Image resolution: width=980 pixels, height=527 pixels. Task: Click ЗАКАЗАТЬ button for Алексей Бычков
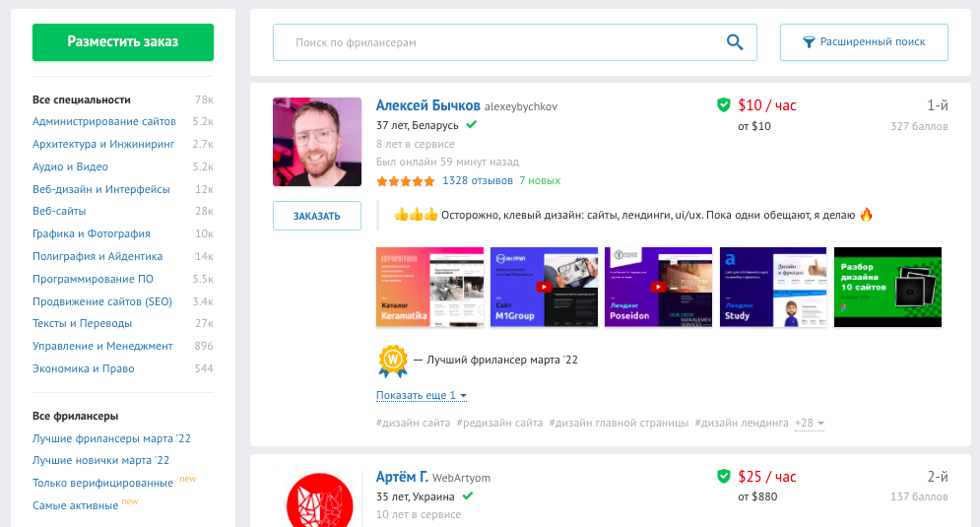tap(317, 216)
